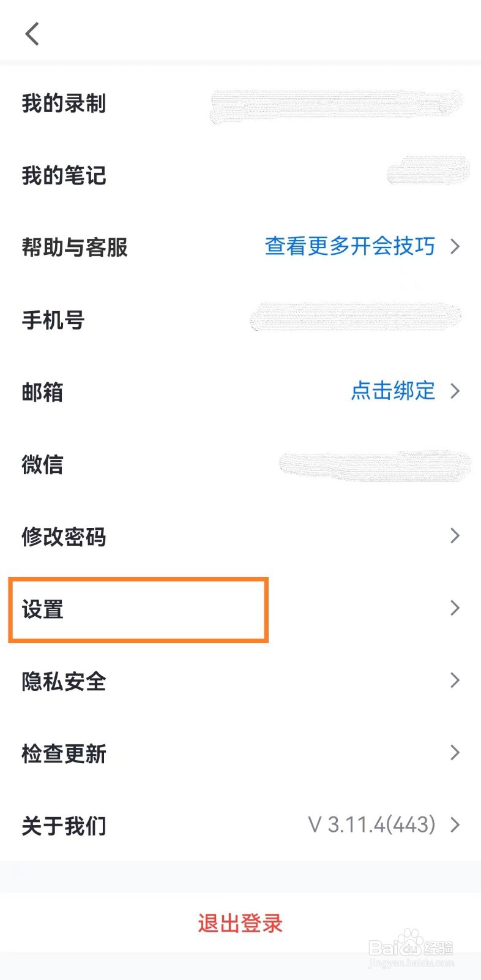Expand the 修改密码 row chevron
Screen dimensions: 481x980
point(455,535)
